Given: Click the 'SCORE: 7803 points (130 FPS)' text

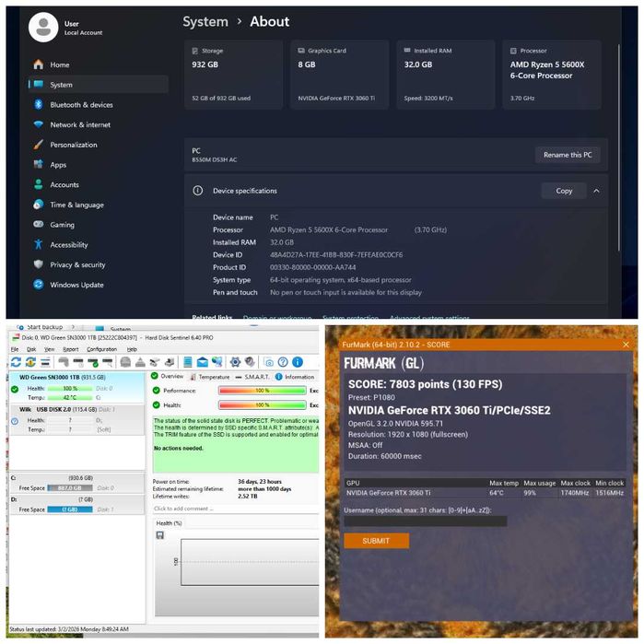Looking at the screenshot, I should [425, 384].
